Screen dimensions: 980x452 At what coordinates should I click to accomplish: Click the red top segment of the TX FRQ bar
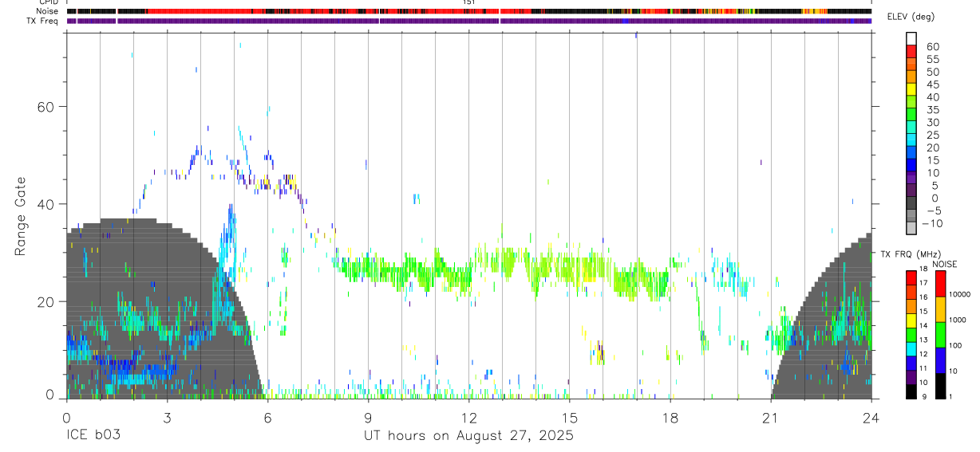(912, 278)
